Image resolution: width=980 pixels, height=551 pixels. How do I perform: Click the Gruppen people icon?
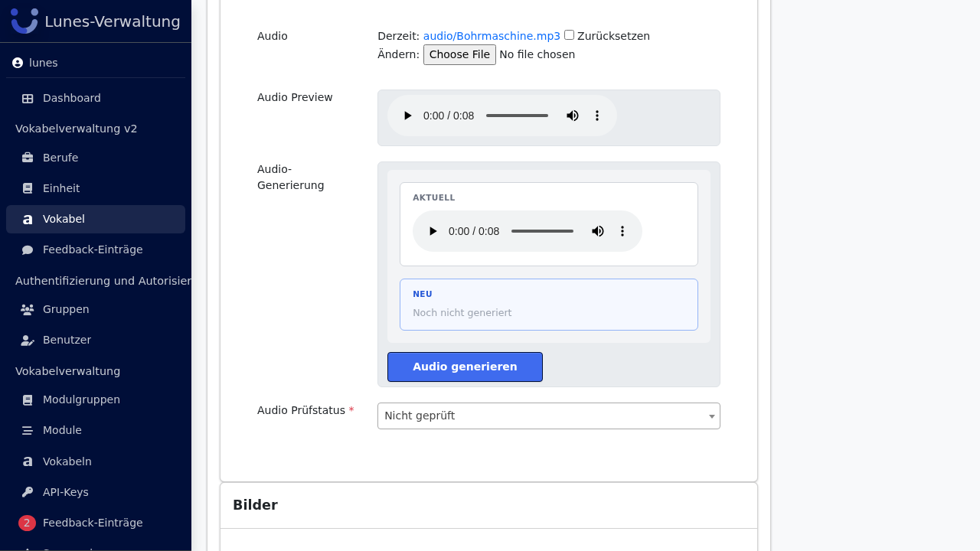(x=28, y=309)
